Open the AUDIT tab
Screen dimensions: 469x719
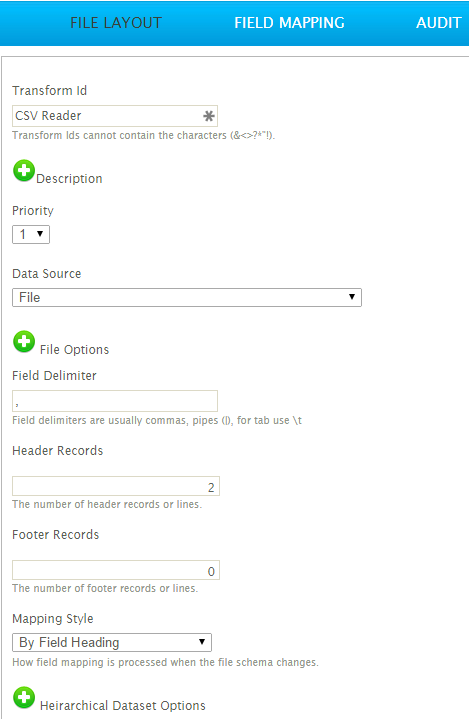point(438,23)
